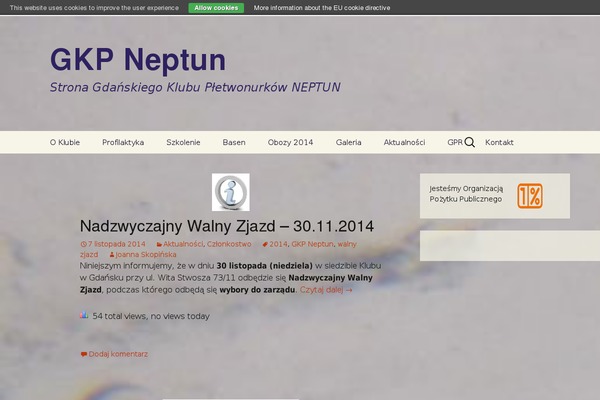This screenshot has height=400, width=600.
Task: Open More information about the EU cookie directive
Action: (322, 8)
